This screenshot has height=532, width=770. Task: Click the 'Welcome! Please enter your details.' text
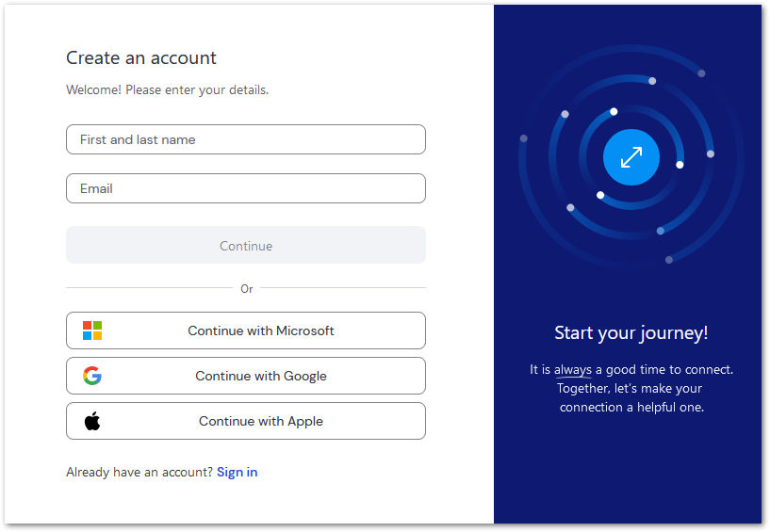click(x=168, y=90)
